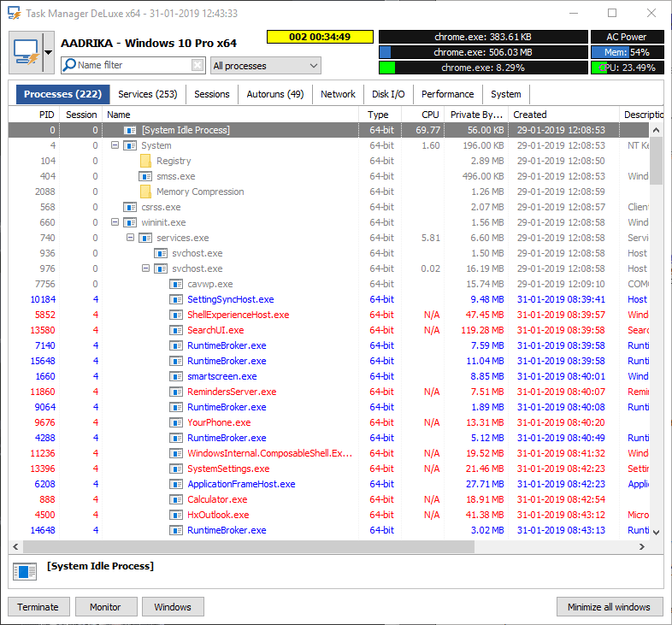Select the Processes (222) tab
Screen dimensions: 672x625
(63, 94)
